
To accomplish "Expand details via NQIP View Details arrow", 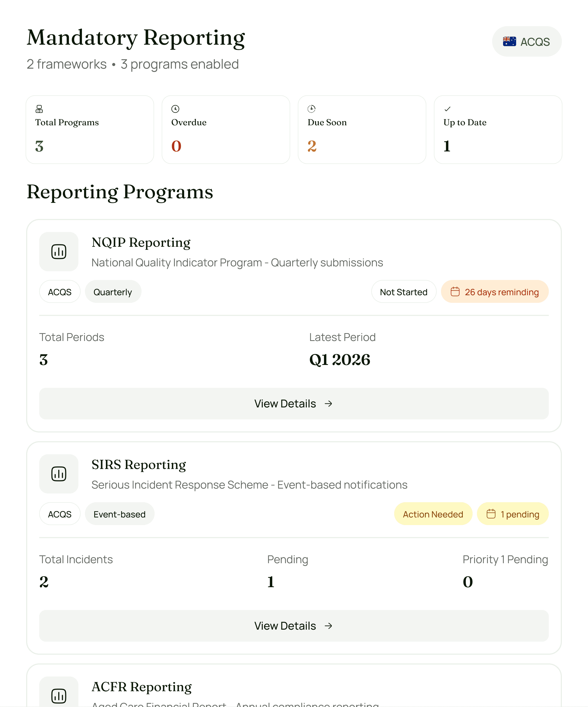I will pos(329,403).
